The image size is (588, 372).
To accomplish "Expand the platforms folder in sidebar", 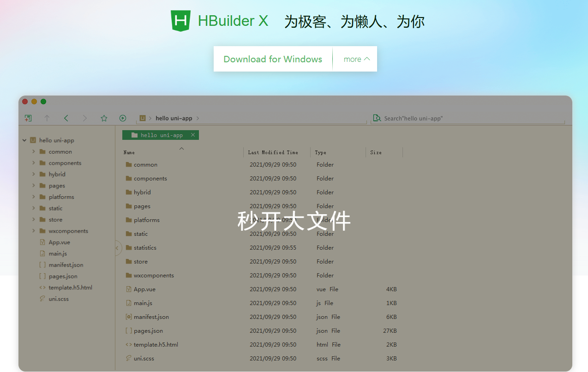I will pos(34,197).
